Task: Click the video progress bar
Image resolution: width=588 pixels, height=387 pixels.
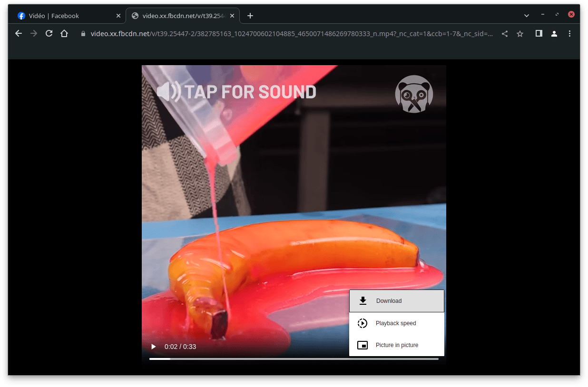Action: (x=294, y=359)
